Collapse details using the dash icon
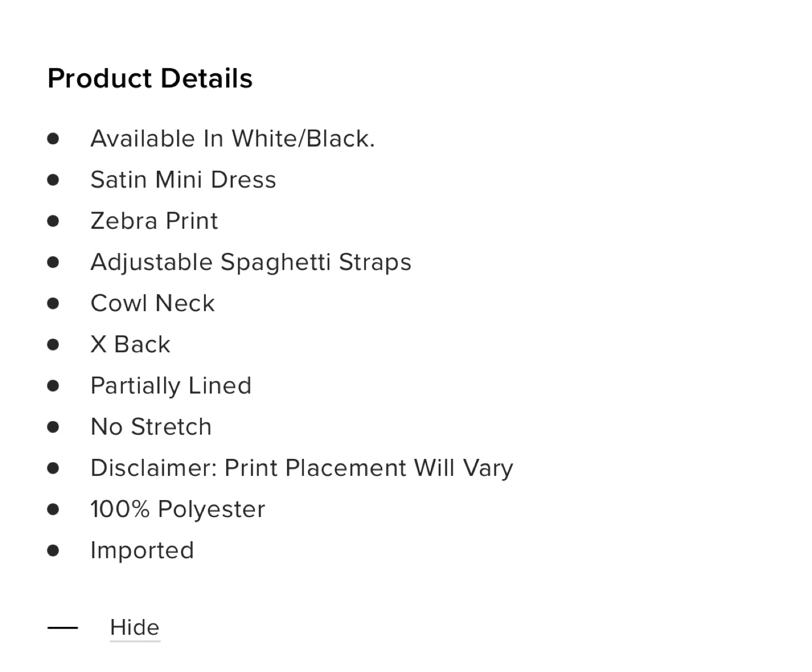 [x=63, y=627]
